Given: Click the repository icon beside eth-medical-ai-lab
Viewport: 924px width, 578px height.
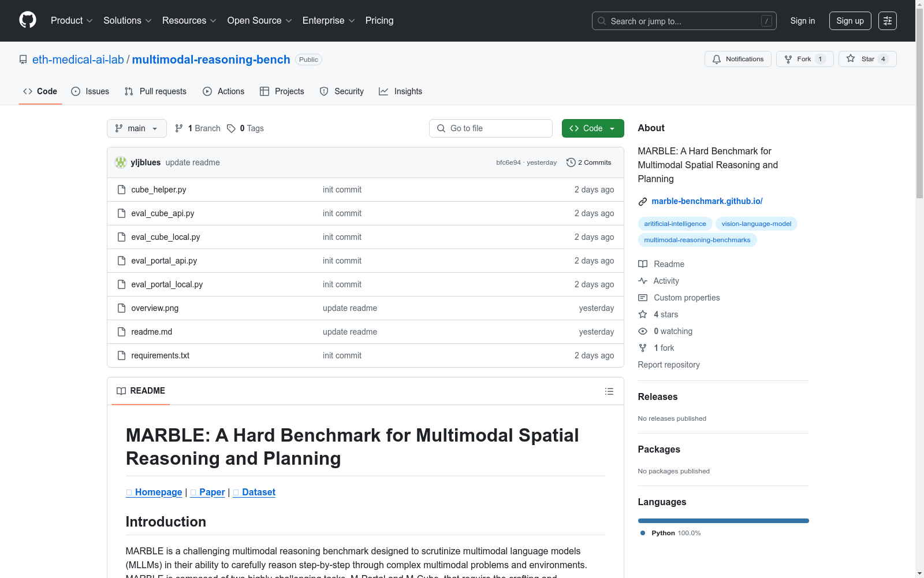Looking at the screenshot, I should point(23,60).
